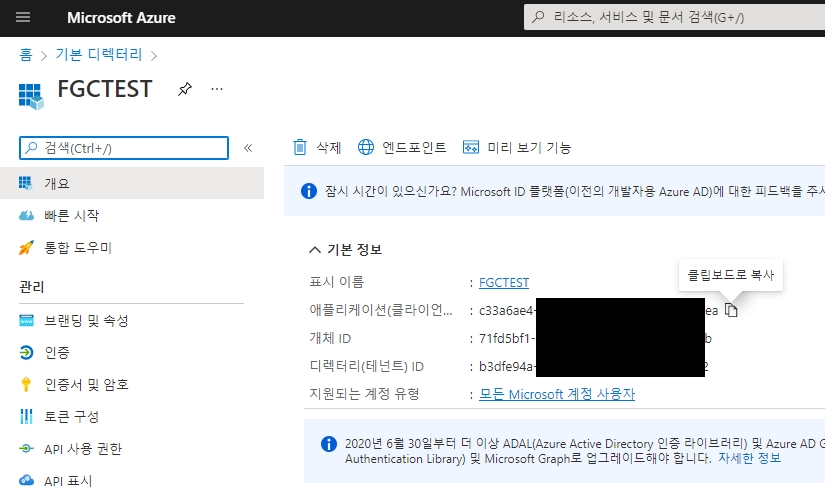Pin FGCTEST with the pin icon
The width and height of the screenshot is (825, 490).
pos(184,89)
